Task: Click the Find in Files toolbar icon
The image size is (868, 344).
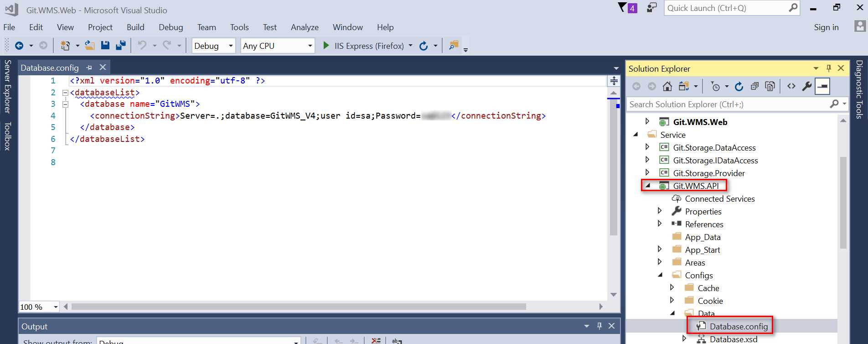Action: pos(454,45)
